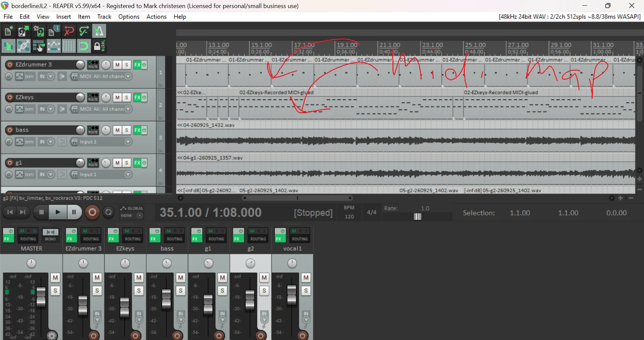The width and height of the screenshot is (644, 340).
Task: Click the Stop transport button
Action: (41, 212)
